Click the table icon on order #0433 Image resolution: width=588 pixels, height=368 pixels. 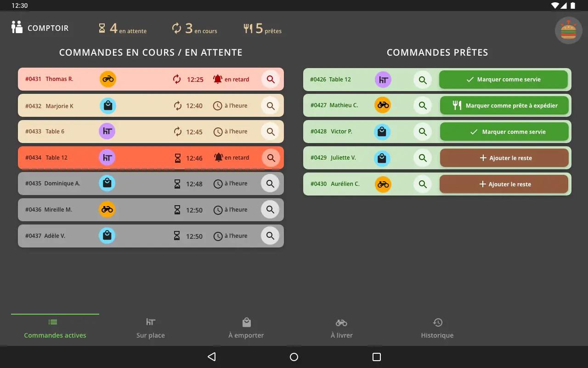point(107,131)
